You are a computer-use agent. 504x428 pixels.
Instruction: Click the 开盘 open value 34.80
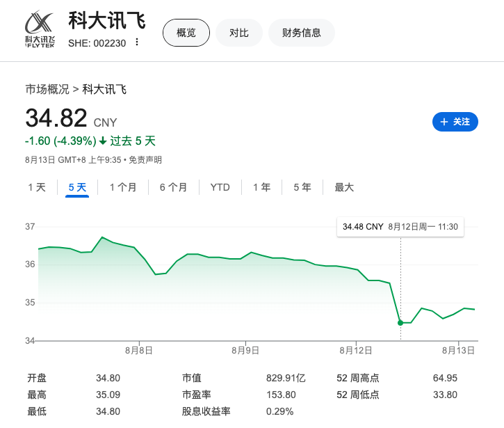(108, 378)
